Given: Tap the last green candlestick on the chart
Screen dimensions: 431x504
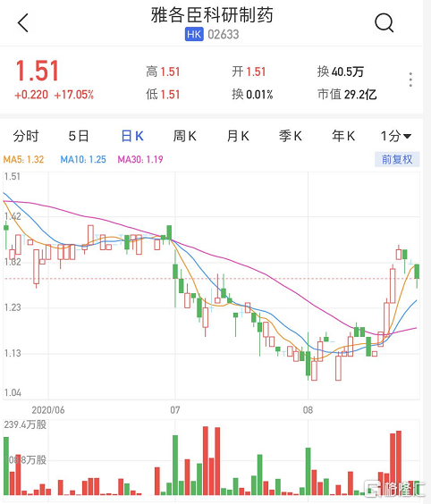Looking at the screenshot, I should [x=418, y=272].
